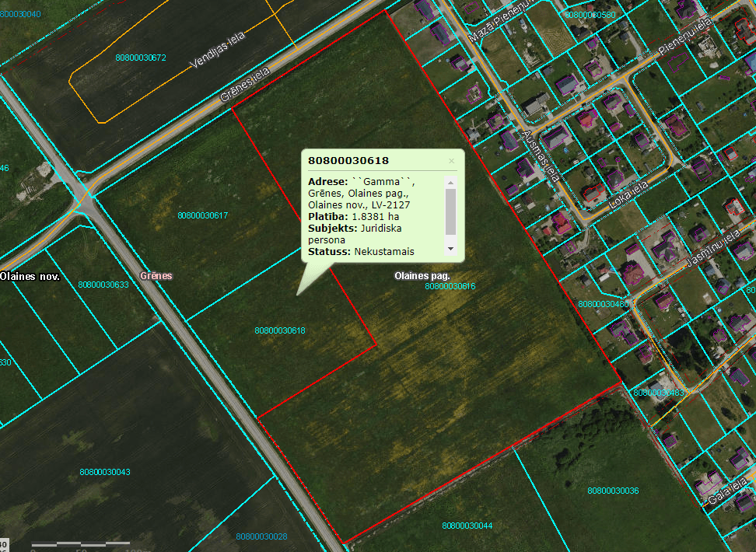Select parcel labeled 80800030036
The width and height of the screenshot is (756, 552).
coord(613,491)
